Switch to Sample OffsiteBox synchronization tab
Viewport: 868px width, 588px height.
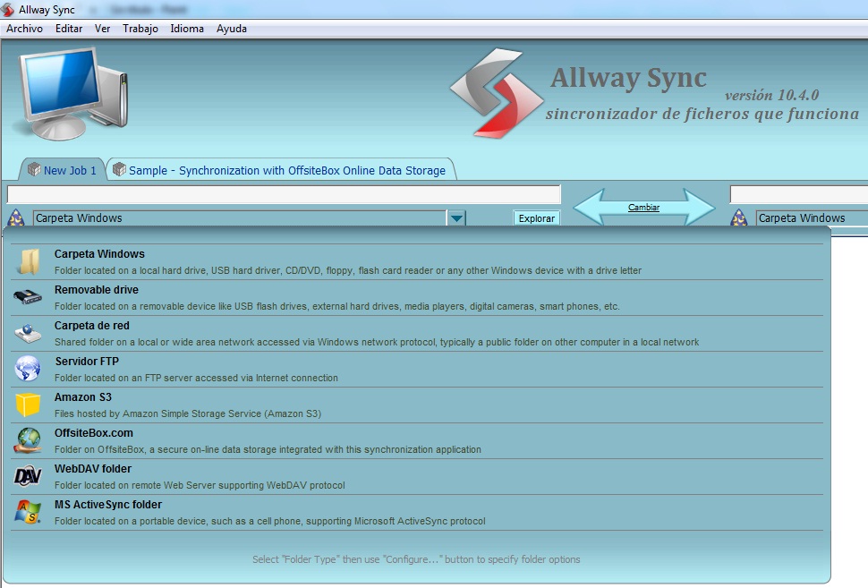pos(281,170)
